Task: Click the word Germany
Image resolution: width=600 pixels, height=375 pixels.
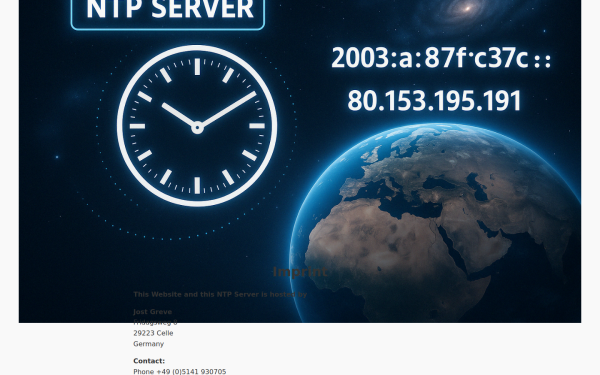Action: 148,344
